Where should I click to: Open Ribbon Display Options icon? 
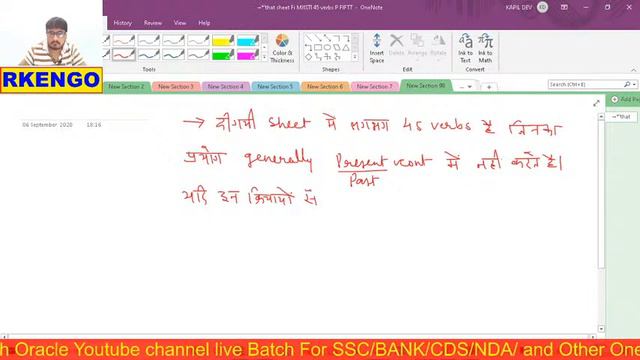click(564, 7)
